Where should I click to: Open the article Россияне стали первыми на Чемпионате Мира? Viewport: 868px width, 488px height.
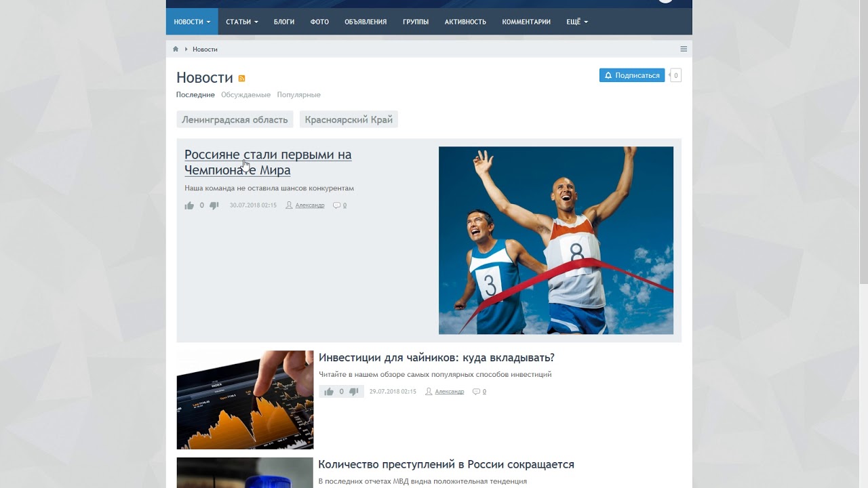pos(268,163)
